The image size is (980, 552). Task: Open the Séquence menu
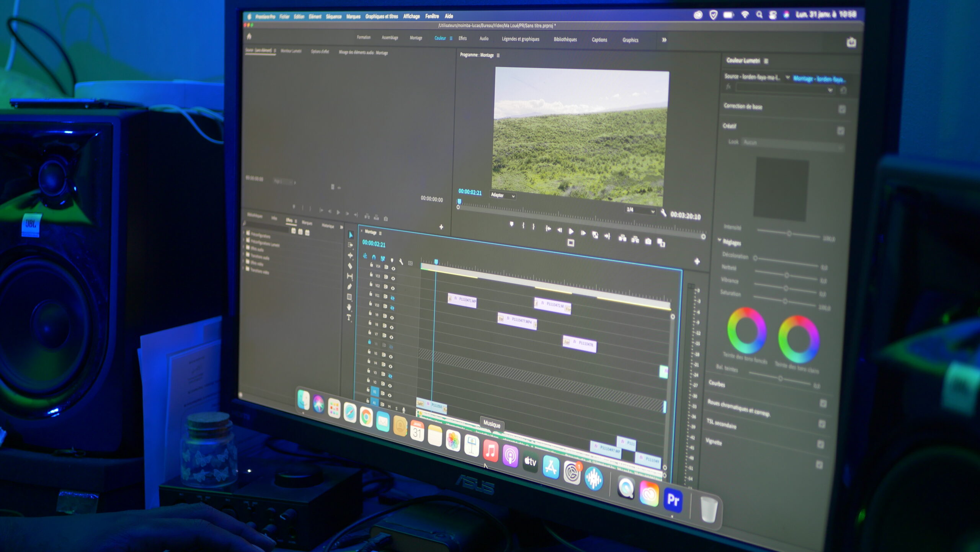tap(333, 16)
